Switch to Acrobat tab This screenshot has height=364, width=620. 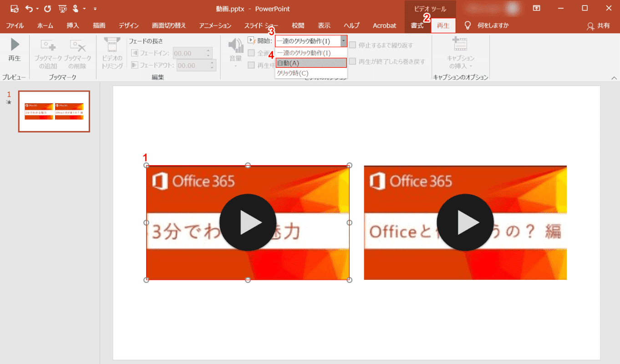click(385, 25)
